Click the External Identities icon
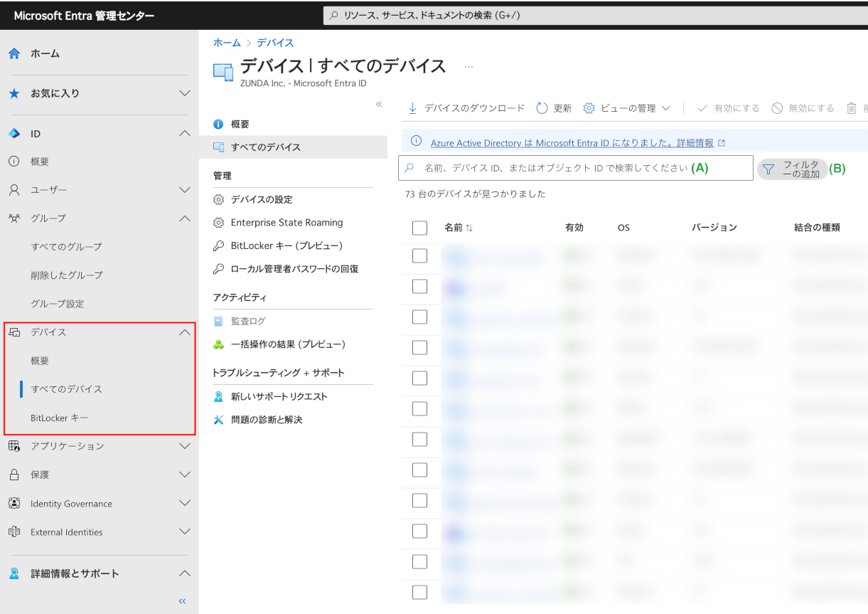 (x=14, y=531)
